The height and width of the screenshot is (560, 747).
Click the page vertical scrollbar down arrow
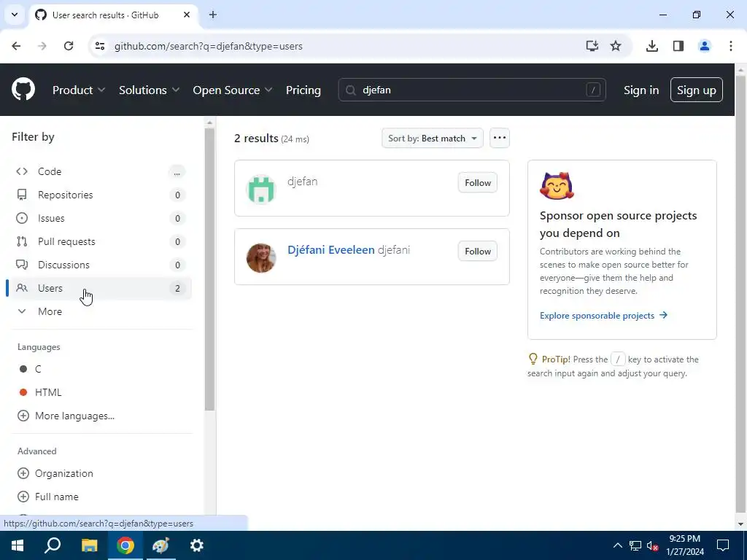[740, 524]
